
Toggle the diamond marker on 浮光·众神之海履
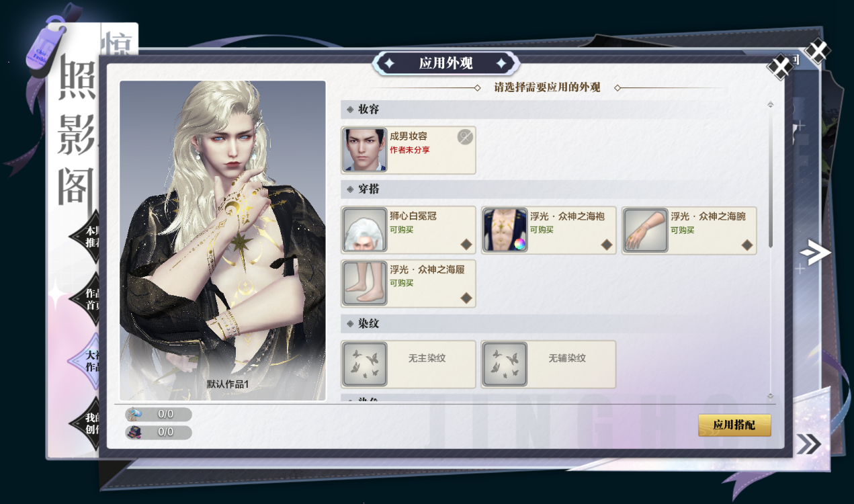466,298
